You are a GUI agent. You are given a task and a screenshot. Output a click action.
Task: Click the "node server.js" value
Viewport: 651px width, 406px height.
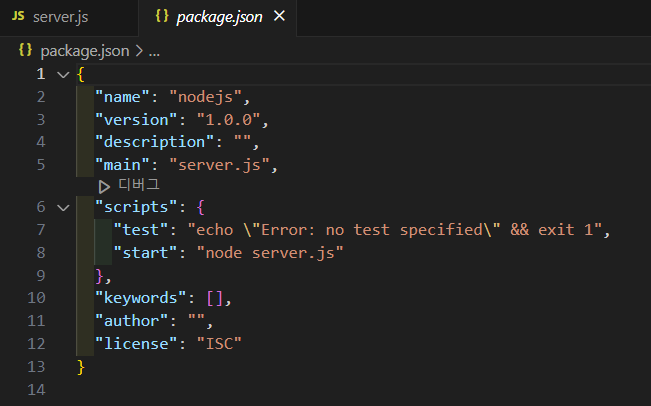coord(270,253)
